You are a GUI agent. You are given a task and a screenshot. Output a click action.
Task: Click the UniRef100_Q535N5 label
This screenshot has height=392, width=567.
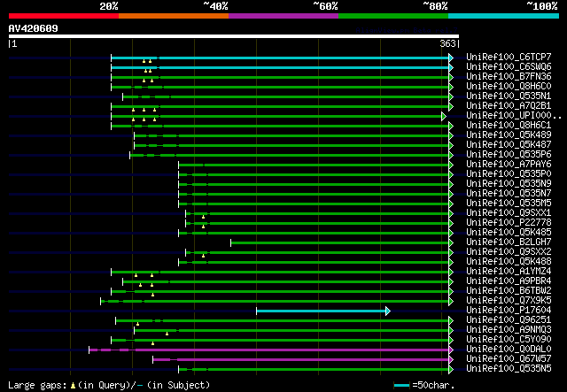[509, 369]
